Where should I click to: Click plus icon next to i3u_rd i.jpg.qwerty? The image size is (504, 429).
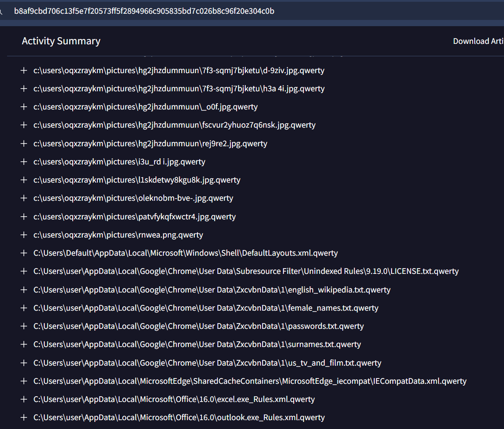pyautogui.click(x=24, y=162)
